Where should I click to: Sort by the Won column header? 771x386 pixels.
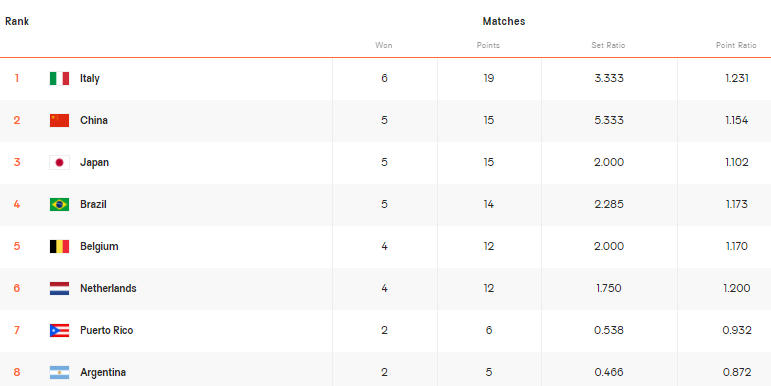[384, 45]
